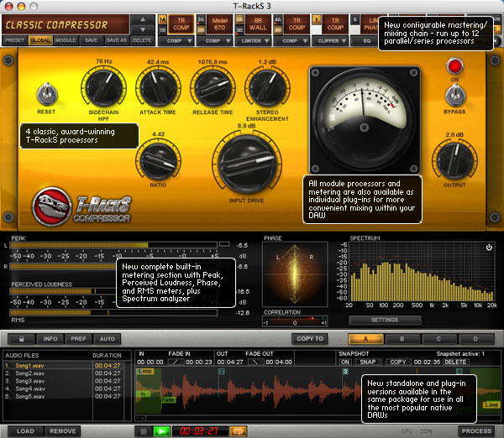The image size is (504, 438).
Task: Click the red ON power lamp
Action: point(454,66)
